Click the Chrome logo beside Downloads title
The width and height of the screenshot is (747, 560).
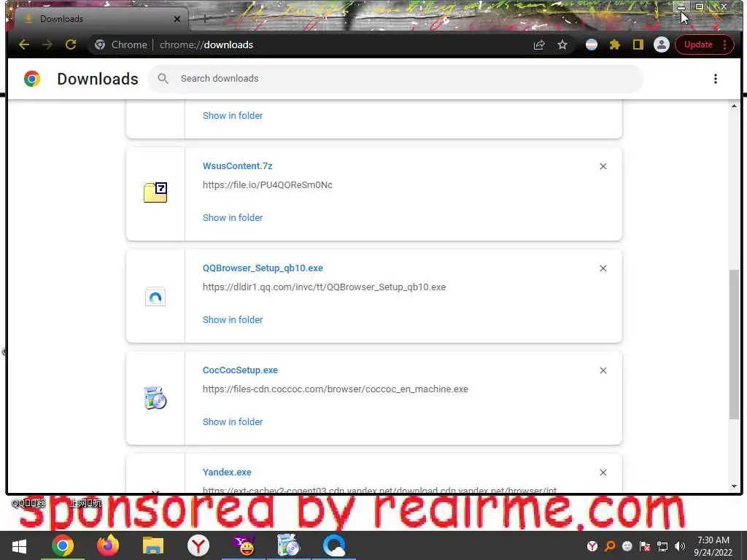[32, 79]
